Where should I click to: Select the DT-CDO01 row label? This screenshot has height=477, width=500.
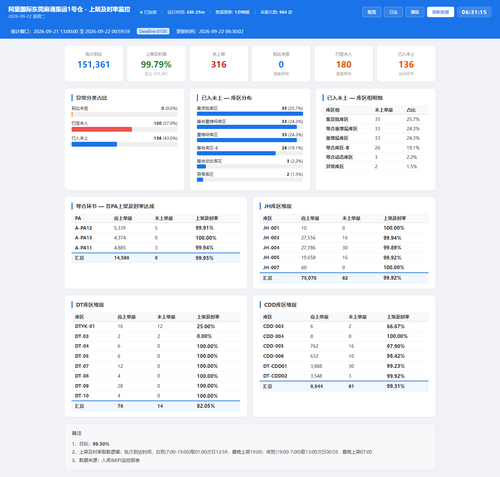(x=275, y=366)
